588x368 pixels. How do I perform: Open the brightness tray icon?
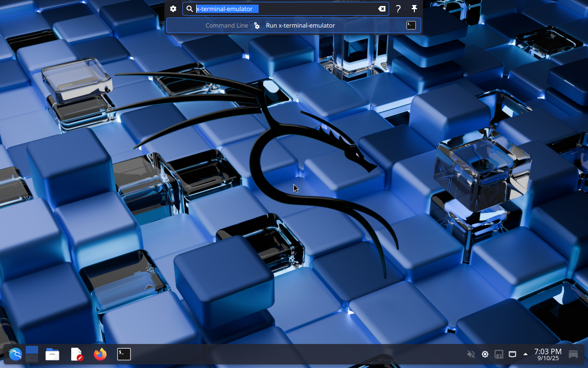point(485,354)
